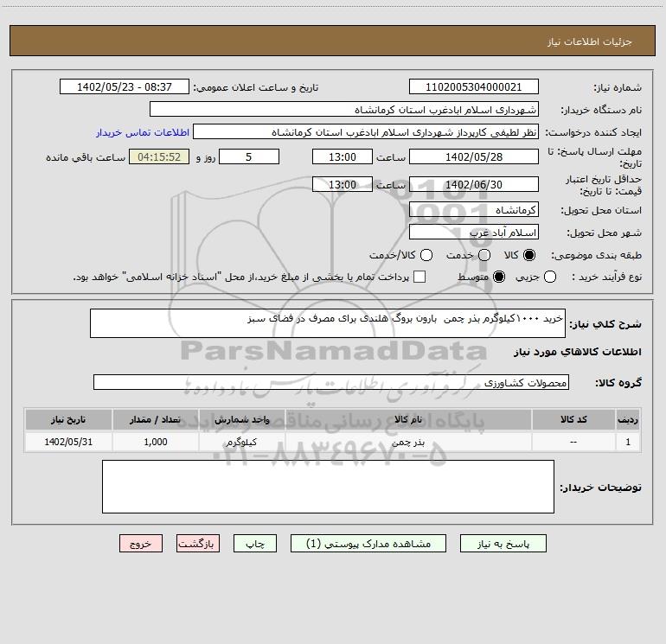Viewport: 666px width, 644px height.
Task: Click the price validity time 13:00 field
Action: click(343, 185)
